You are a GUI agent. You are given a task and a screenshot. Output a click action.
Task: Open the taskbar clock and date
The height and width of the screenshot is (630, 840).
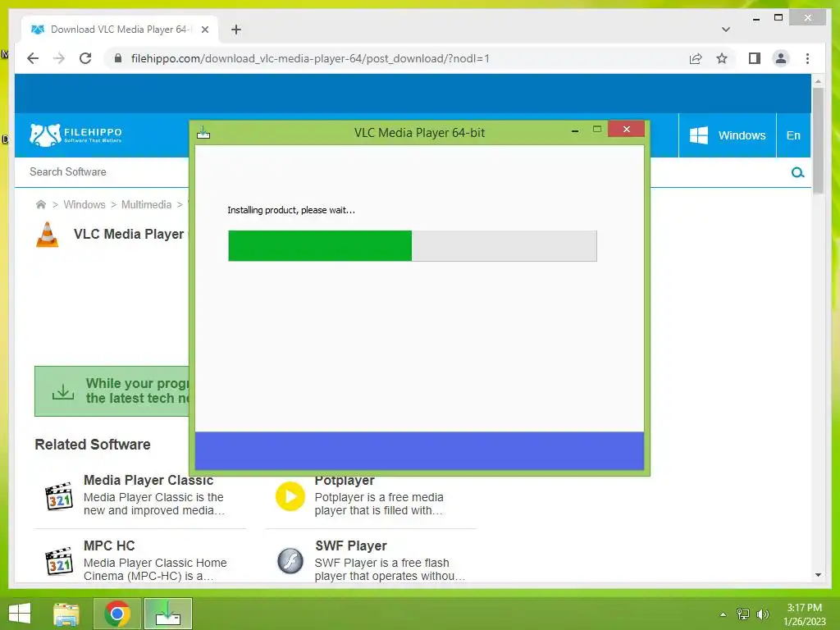(804, 614)
